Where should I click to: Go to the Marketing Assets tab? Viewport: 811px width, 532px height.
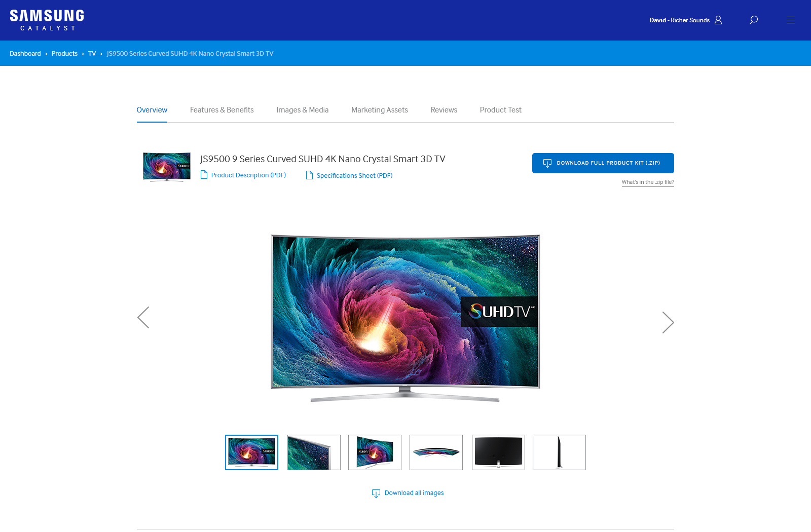[x=379, y=110]
